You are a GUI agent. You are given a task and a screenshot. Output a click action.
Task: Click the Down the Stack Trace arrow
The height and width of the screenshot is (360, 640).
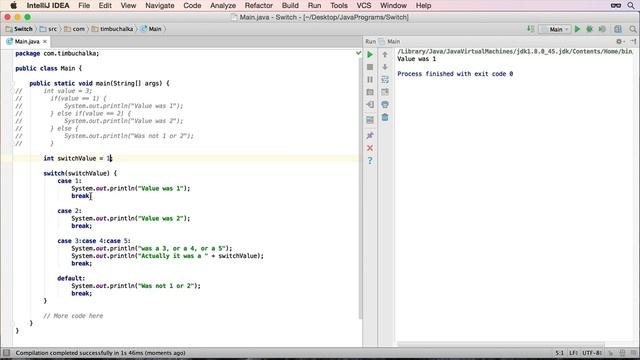(385, 67)
